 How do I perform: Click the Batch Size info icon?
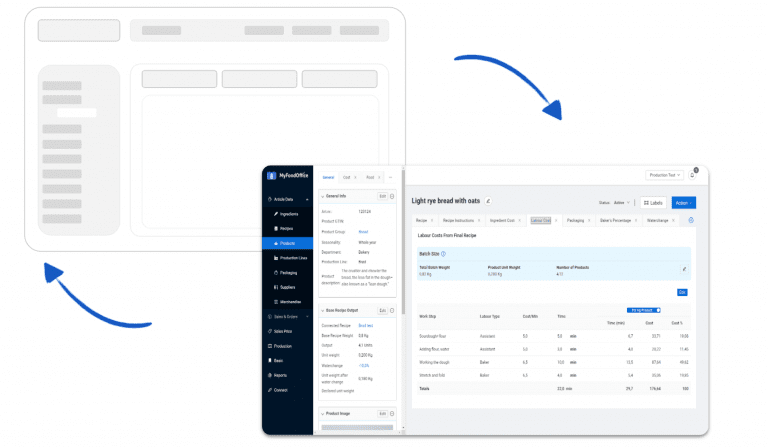tap(443, 254)
